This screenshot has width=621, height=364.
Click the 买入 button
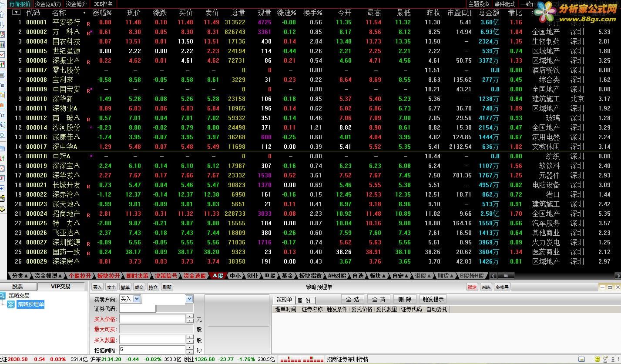[97, 287]
